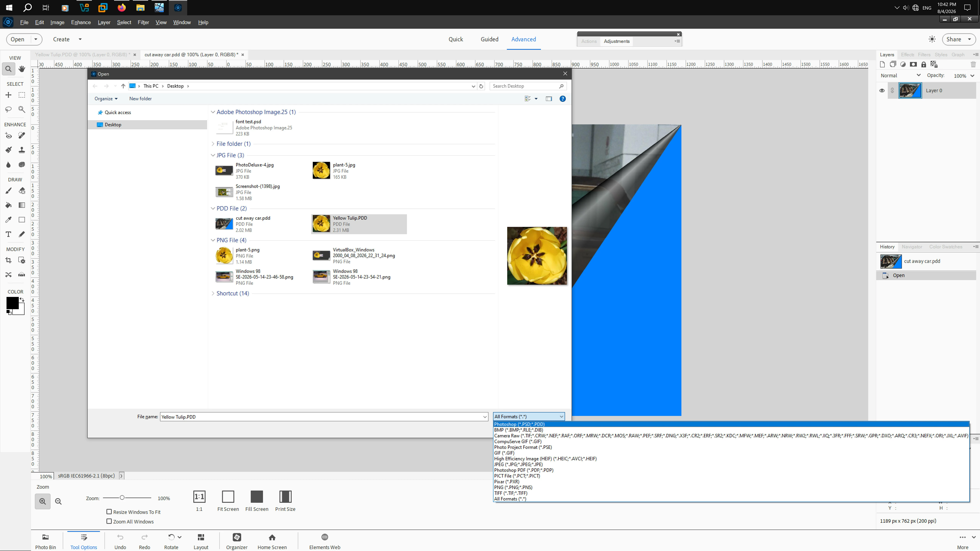Toggle the light/dark mode sun icon
Image resolution: width=980 pixels, height=551 pixels.
[x=932, y=39]
